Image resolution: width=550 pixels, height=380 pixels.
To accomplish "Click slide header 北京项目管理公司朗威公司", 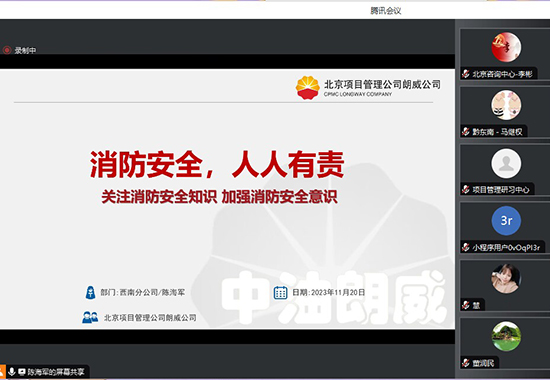I will coord(382,84).
